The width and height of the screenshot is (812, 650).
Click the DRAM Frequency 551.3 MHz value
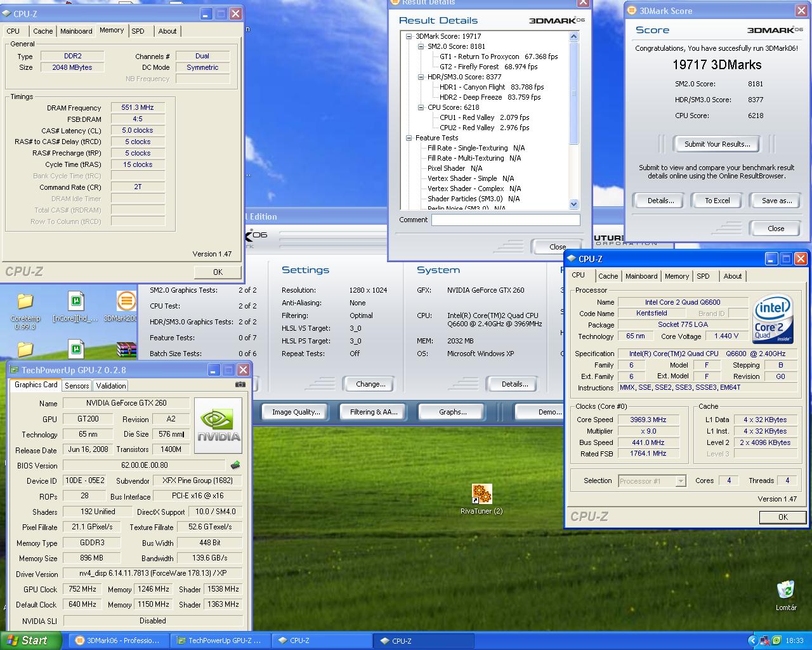click(x=138, y=108)
